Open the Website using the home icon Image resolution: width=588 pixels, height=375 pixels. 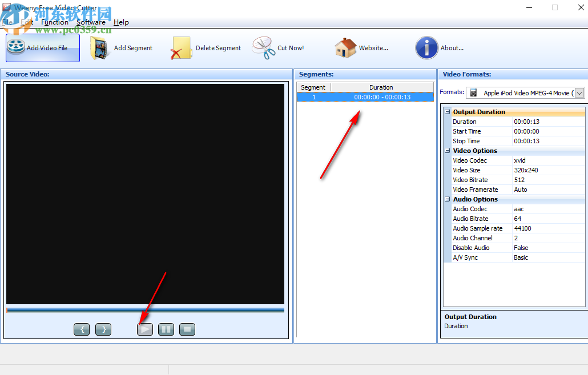[345, 47]
